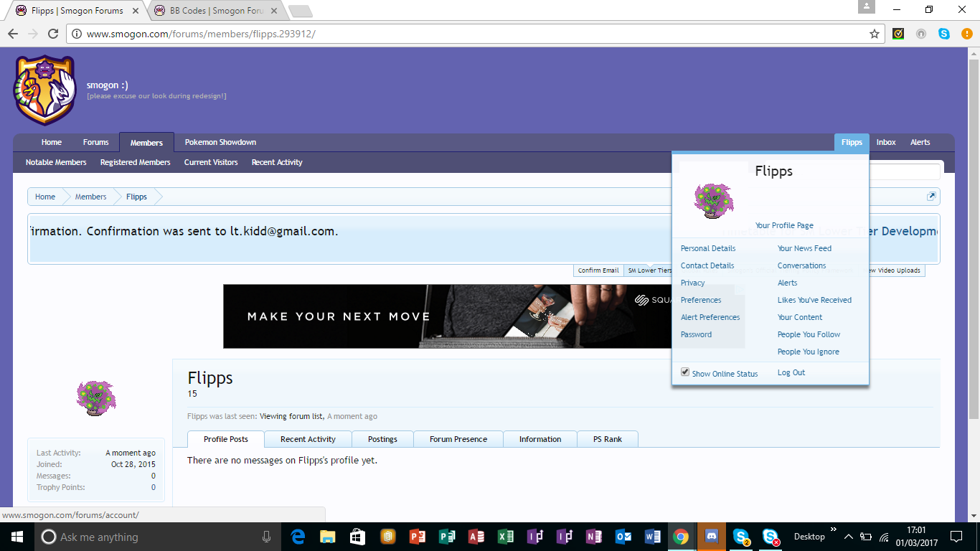Launch Publisher from the taskbar
The height and width of the screenshot is (551, 980).
[x=446, y=537]
